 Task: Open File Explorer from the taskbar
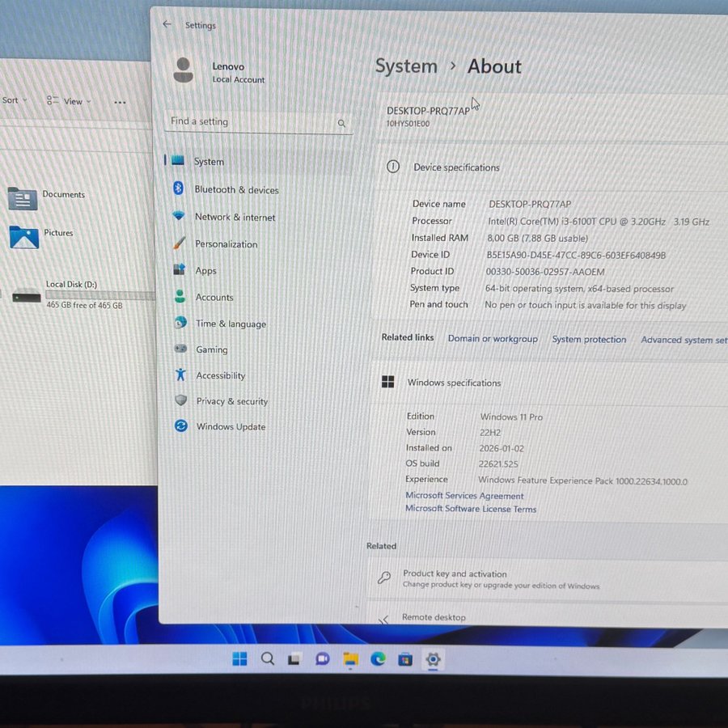(350, 659)
